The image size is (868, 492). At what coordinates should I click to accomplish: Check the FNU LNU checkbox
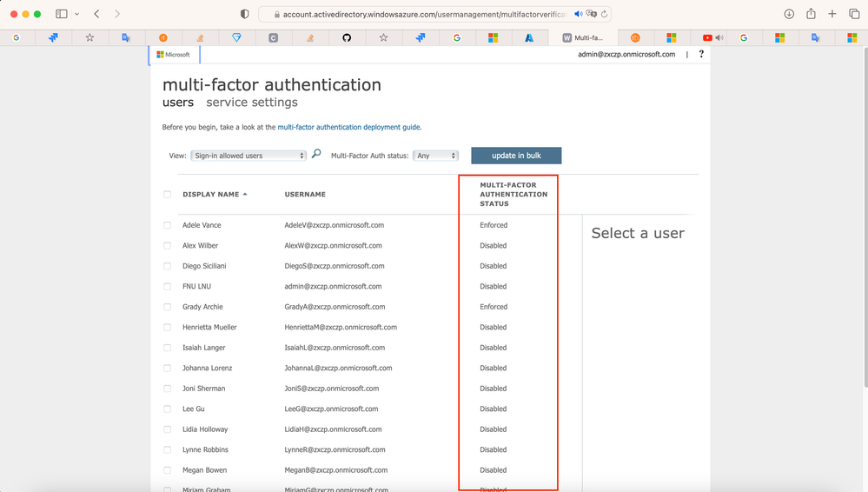pyautogui.click(x=167, y=287)
